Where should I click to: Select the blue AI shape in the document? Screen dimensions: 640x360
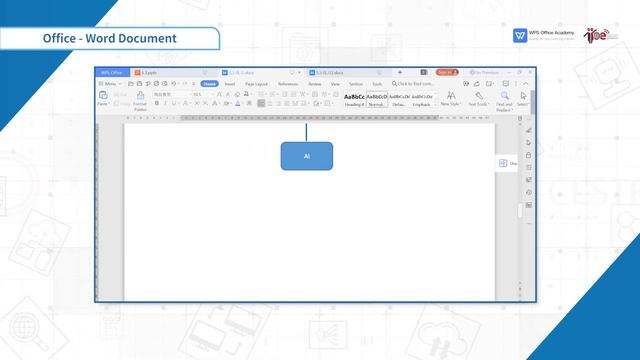(307, 156)
